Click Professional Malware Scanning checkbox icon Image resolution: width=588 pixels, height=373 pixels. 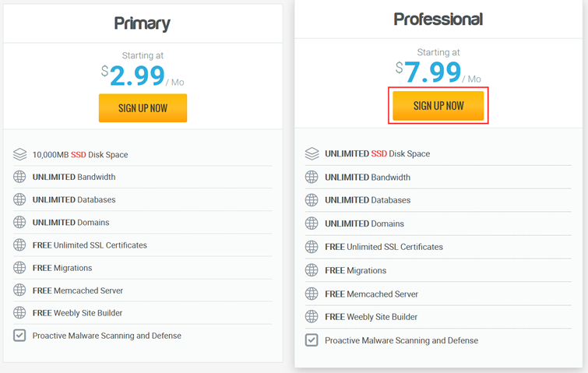click(312, 340)
